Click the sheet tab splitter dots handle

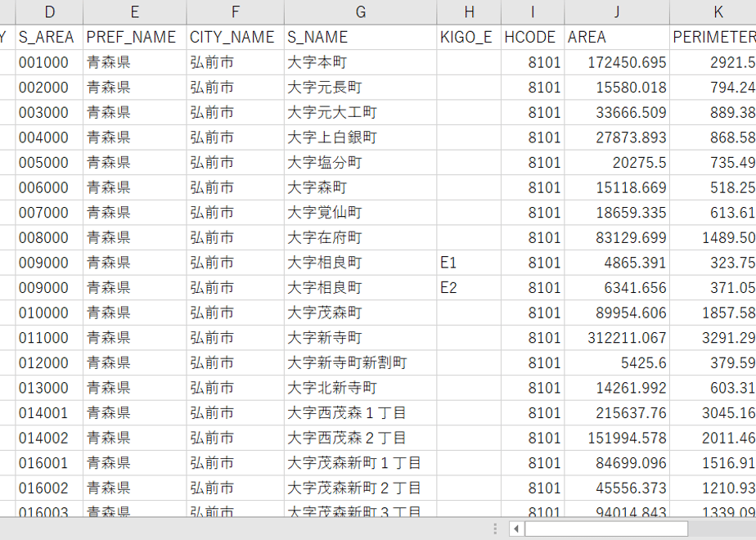(495, 529)
